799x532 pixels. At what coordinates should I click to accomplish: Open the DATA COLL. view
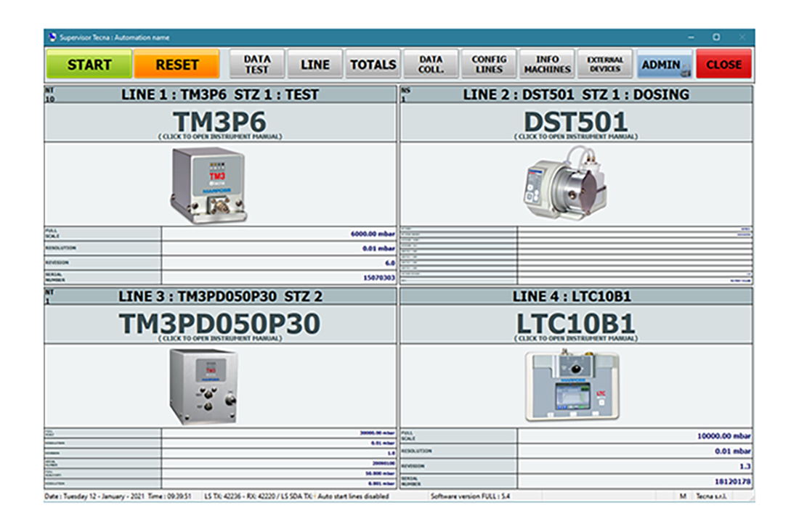431,64
